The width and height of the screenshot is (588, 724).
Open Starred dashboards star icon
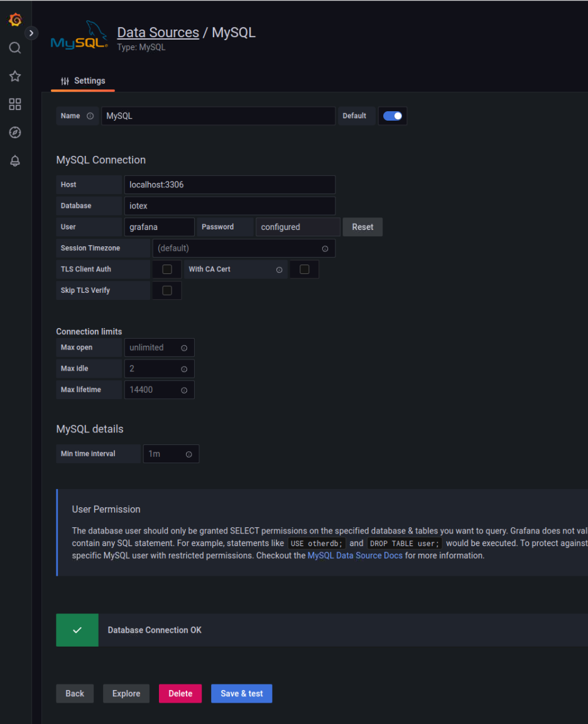[x=15, y=76]
